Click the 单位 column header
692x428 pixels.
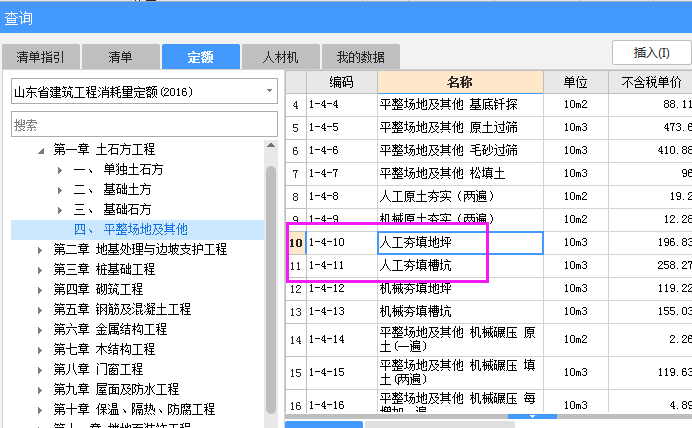pos(576,82)
